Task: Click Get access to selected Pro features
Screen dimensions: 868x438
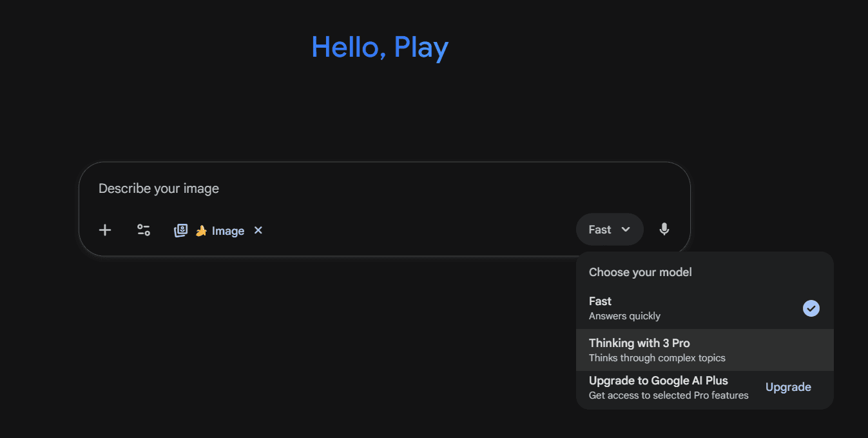Action: coord(668,395)
